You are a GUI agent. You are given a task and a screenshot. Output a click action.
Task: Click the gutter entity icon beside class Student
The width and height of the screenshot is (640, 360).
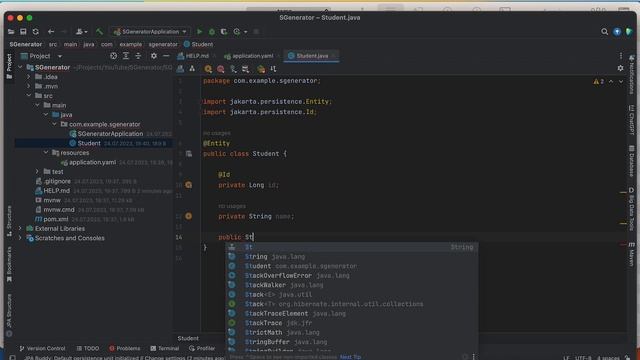[189, 154]
